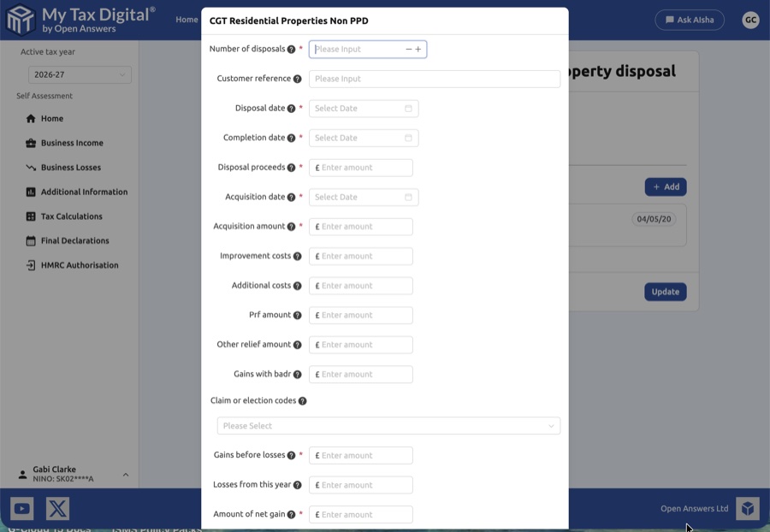The width and height of the screenshot is (770, 532).
Task: Select Home in the top navigation bar
Action: click(x=187, y=19)
